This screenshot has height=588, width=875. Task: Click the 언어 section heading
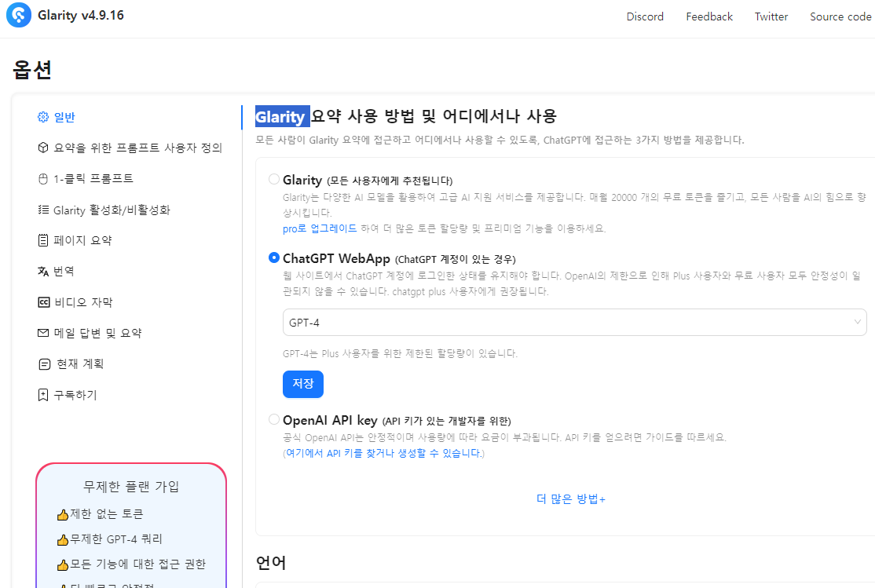pyautogui.click(x=271, y=562)
